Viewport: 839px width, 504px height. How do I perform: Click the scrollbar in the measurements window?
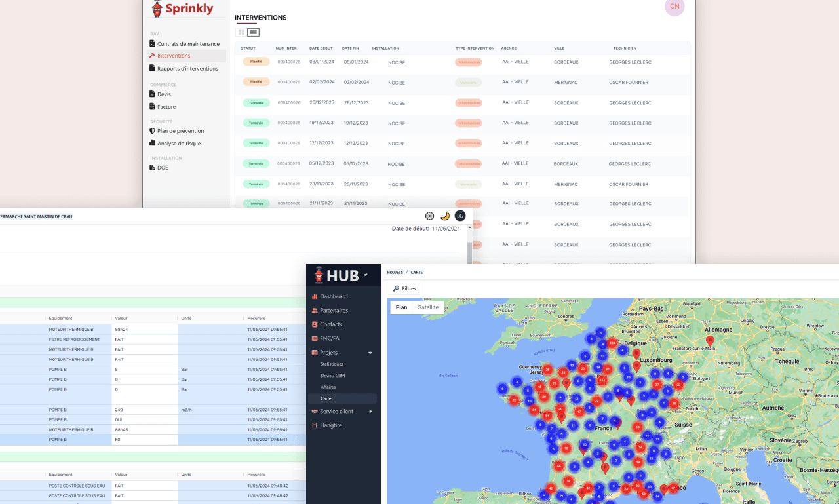click(x=469, y=252)
